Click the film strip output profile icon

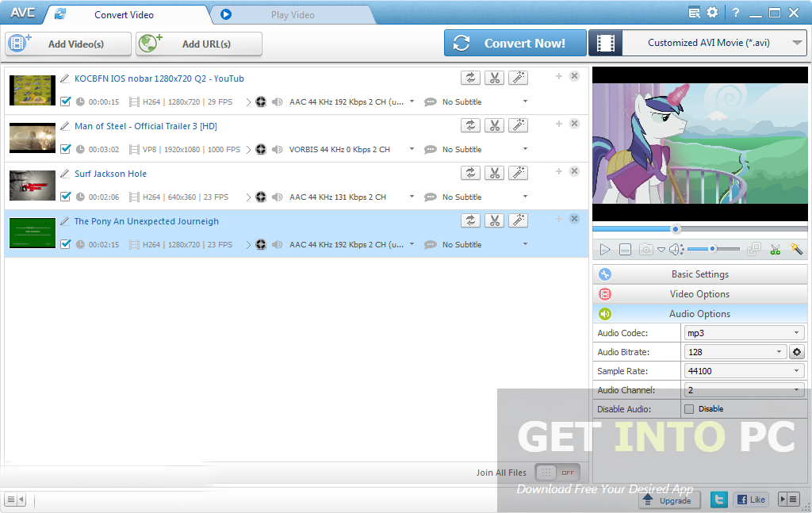tap(605, 43)
